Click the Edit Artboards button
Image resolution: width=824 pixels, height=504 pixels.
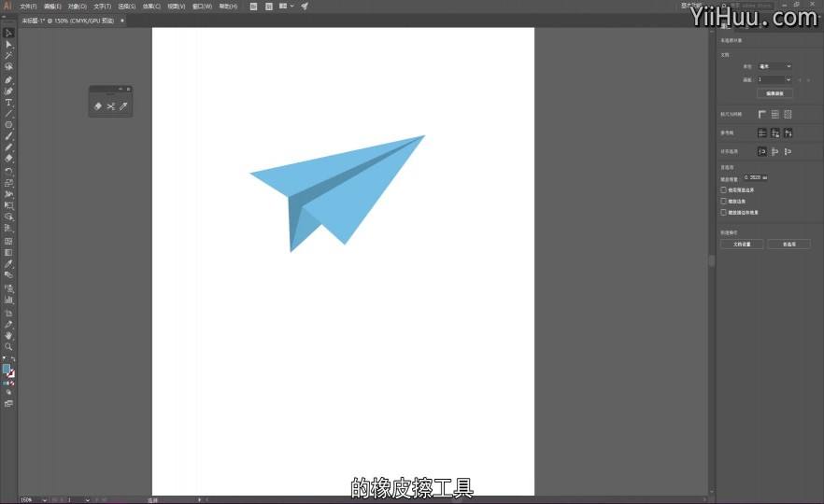(x=774, y=93)
